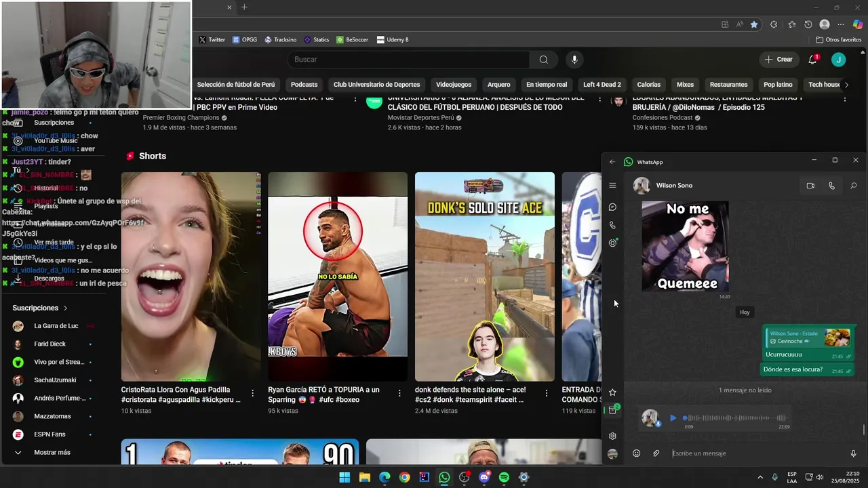Play the received voice message
Screen dimensions: 868x488
tap(673, 418)
